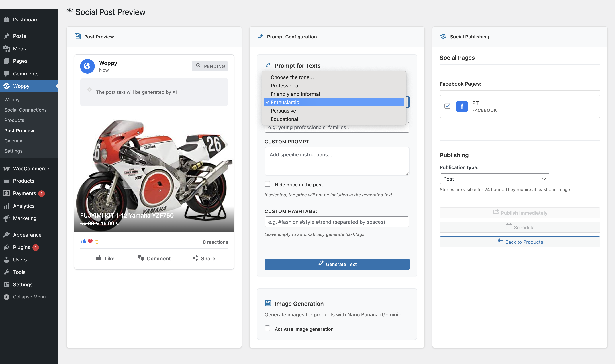This screenshot has width=615, height=364.
Task: Click the Posts pushpin icon
Action: (7, 36)
